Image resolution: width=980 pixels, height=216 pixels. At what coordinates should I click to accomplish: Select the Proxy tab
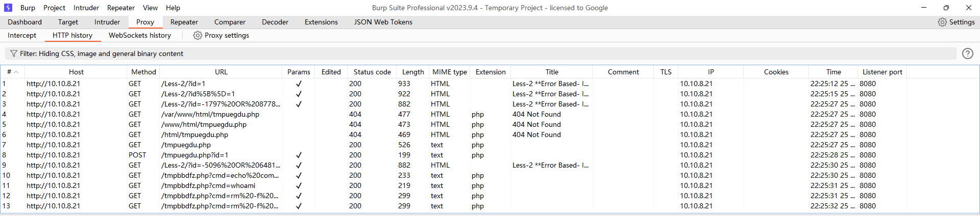point(145,22)
